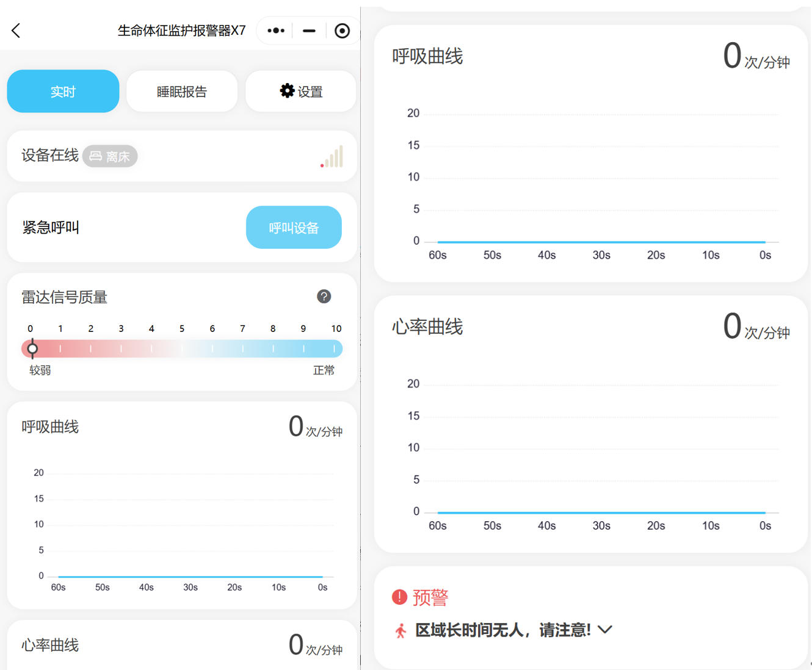
Task: Tap the 离床 bed status badge
Action: point(110,156)
